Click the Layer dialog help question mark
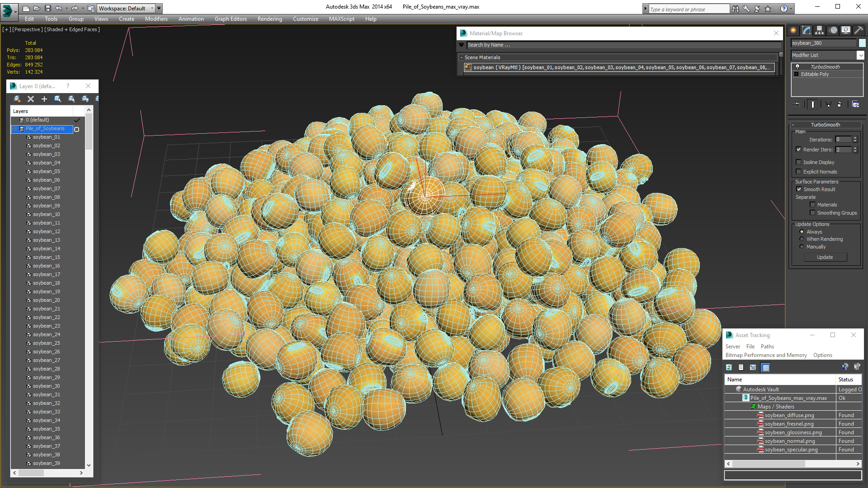The height and width of the screenshot is (488, 868). [x=68, y=86]
